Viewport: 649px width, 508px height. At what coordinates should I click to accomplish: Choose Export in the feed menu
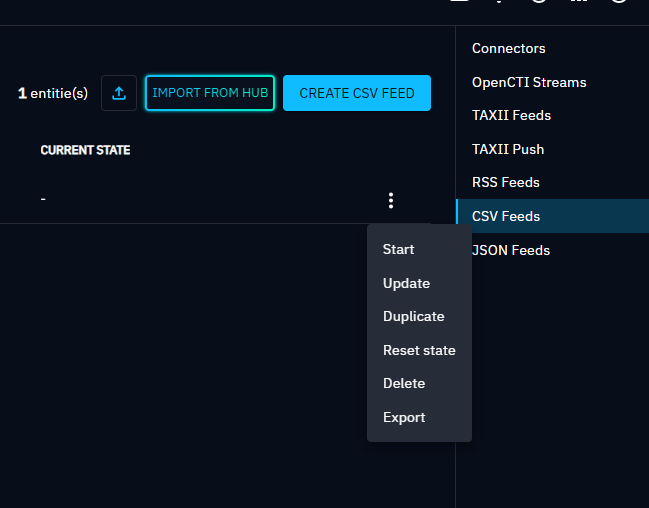[404, 417]
